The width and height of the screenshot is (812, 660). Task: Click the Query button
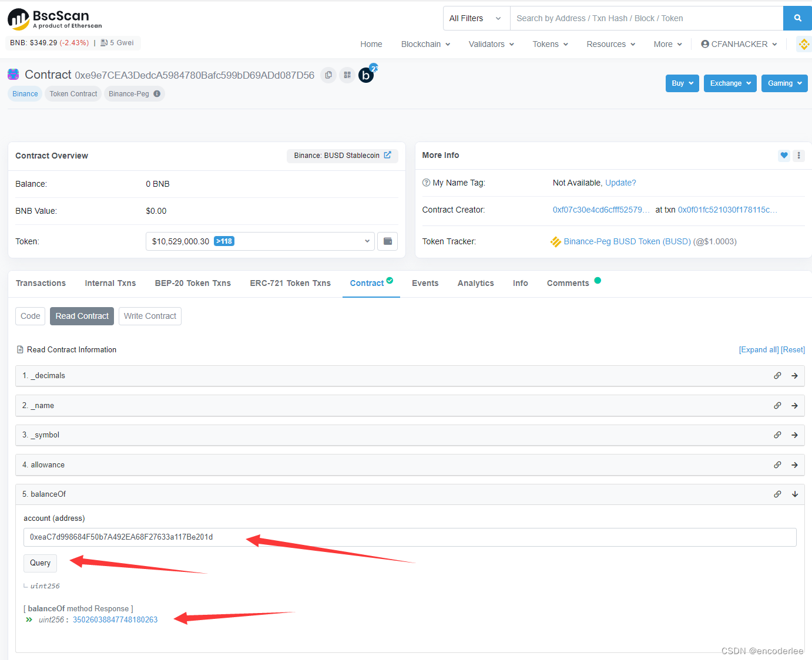click(41, 563)
